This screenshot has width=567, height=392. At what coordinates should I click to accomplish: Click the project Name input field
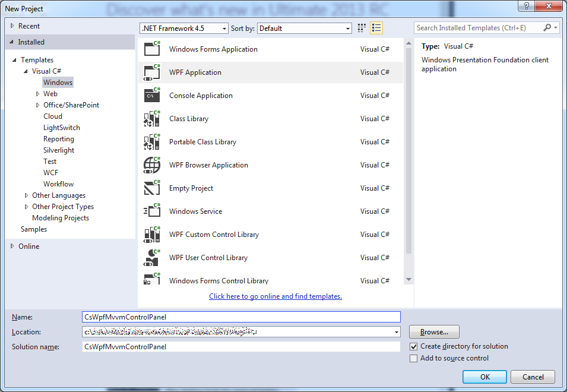241,317
